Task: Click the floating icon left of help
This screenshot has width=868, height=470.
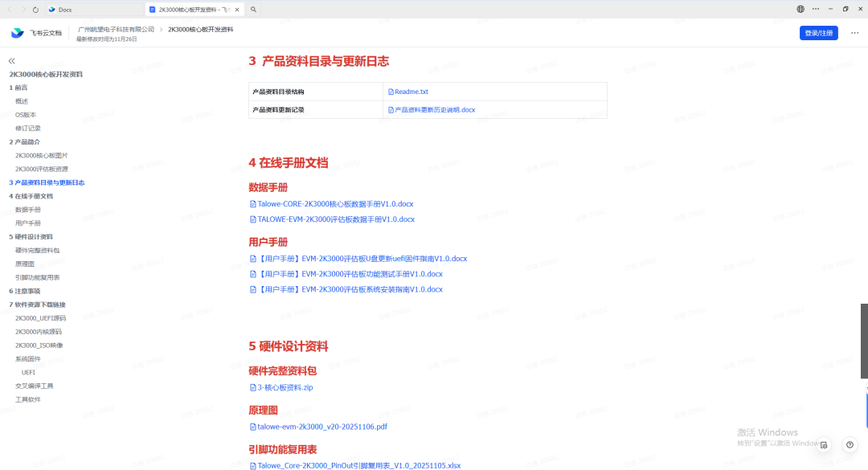Action: tap(824, 444)
